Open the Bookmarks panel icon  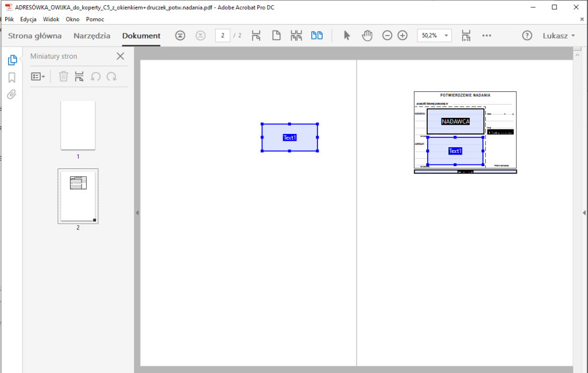tap(11, 78)
